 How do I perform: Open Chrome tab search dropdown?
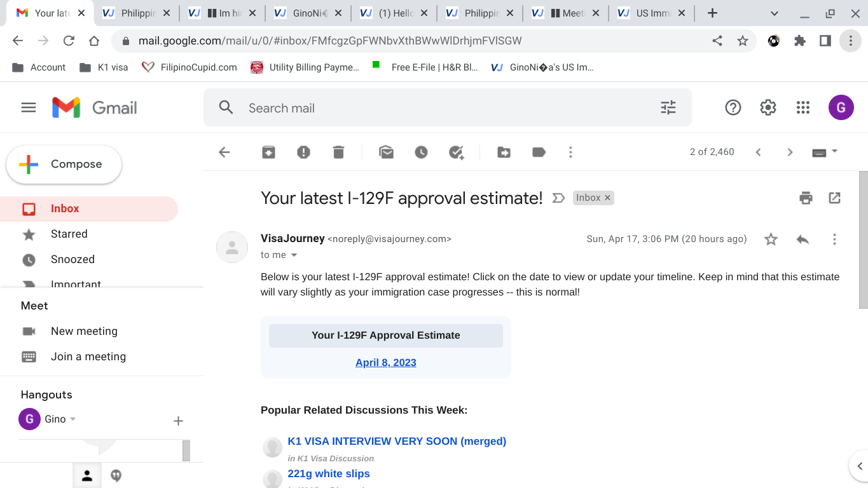pyautogui.click(x=775, y=13)
